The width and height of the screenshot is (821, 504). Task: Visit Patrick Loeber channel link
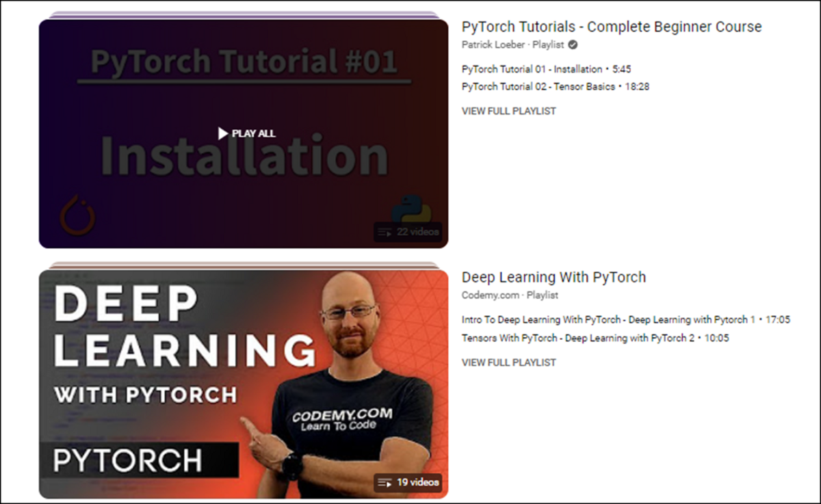pos(493,45)
